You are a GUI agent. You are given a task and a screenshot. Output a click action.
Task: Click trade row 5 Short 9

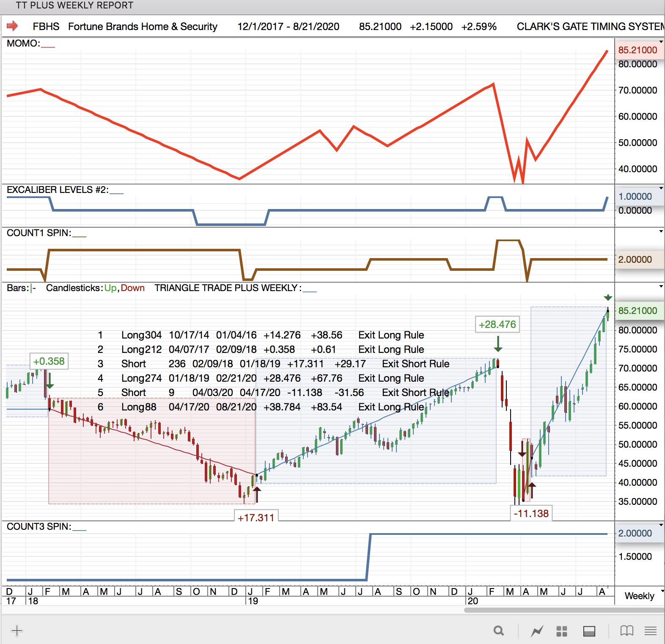tap(274, 393)
